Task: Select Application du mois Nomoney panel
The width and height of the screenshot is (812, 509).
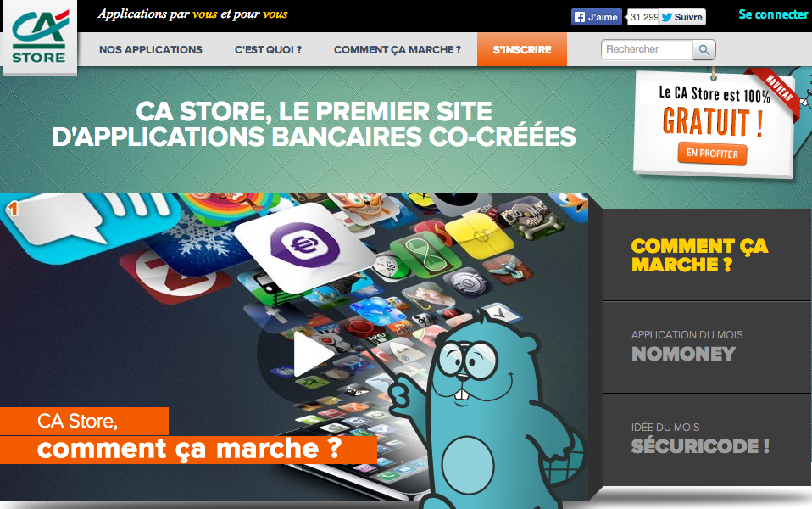Action: click(707, 347)
